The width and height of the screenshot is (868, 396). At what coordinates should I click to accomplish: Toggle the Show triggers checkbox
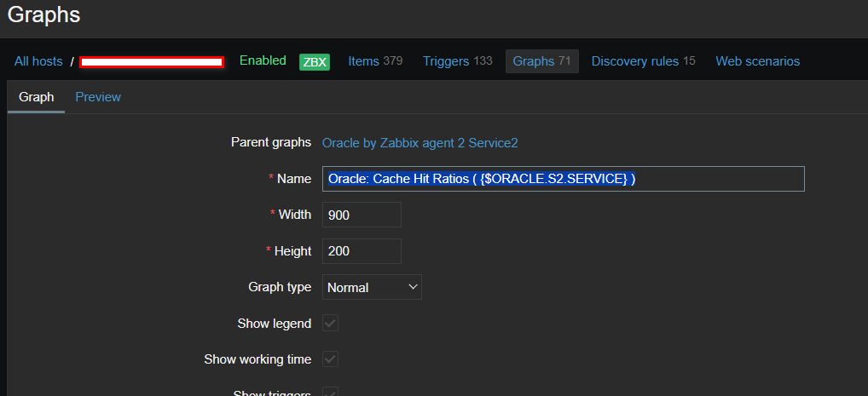tap(330, 392)
